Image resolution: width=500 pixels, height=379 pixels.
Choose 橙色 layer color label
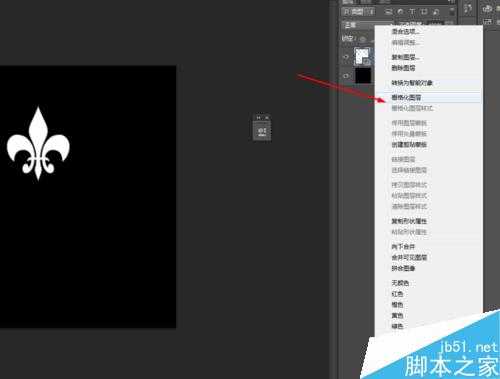[x=397, y=305]
